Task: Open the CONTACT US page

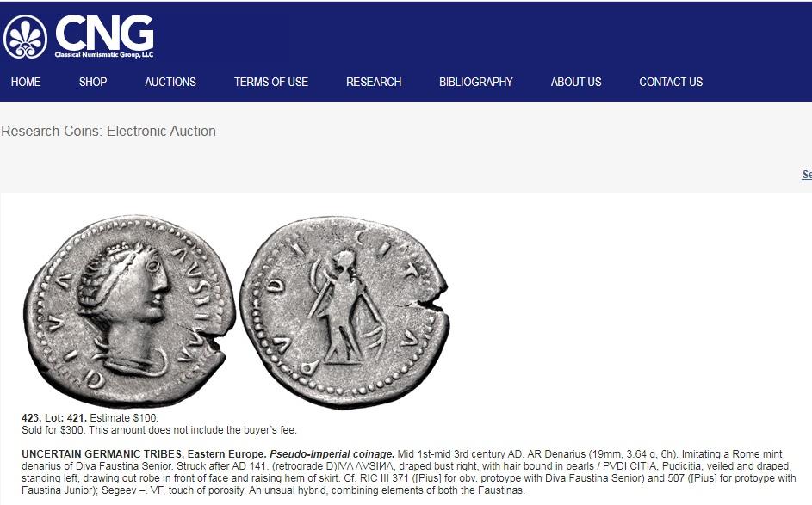Action: (x=671, y=83)
